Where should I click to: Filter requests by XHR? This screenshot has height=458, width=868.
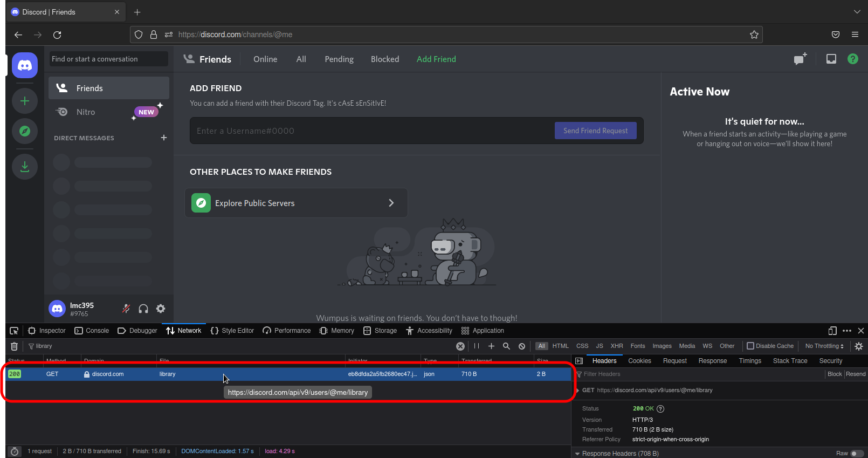[x=617, y=346]
